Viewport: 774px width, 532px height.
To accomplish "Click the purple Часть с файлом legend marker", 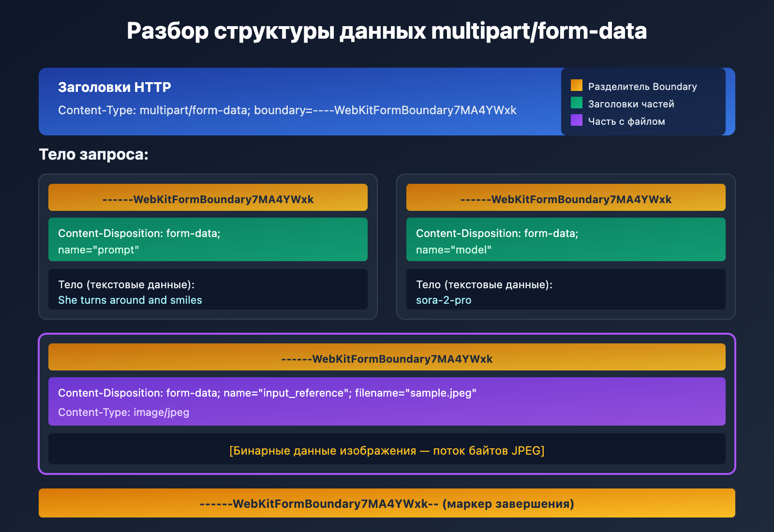I will point(577,120).
